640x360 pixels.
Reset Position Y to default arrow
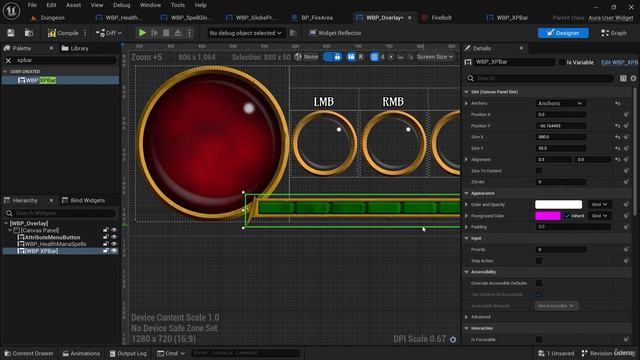pos(618,126)
